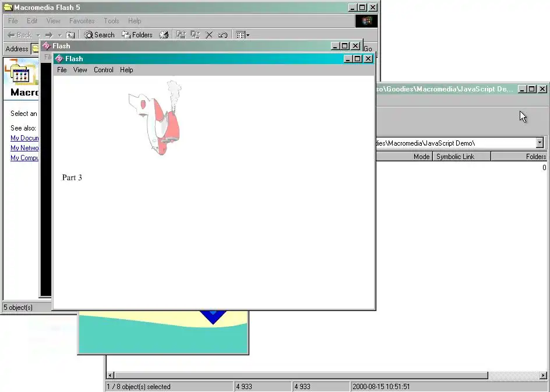Open Explorer's File menu
This screenshot has width=550, height=392.
(x=13, y=21)
